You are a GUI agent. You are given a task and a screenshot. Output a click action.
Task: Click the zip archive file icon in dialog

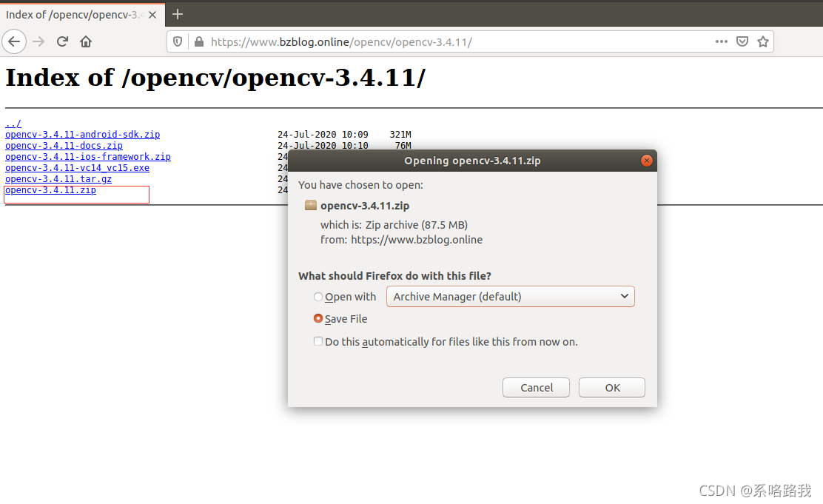point(311,205)
